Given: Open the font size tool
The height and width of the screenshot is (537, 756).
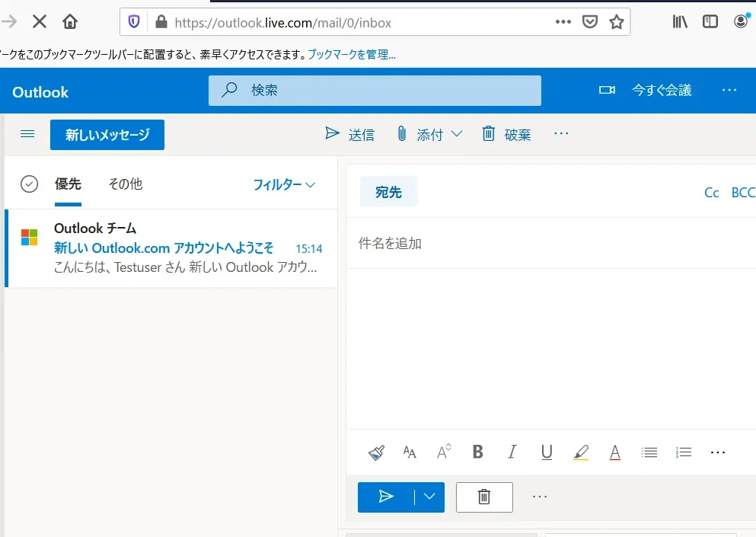Looking at the screenshot, I should (x=444, y=452).
